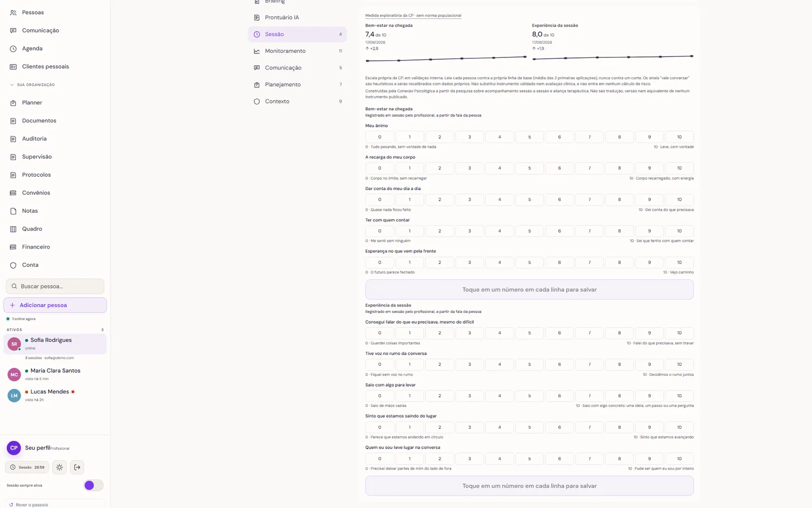The image size is (812, 508).
Task: Select 7 on the Meu ânimo scale
Action: [x=589, y=137]
